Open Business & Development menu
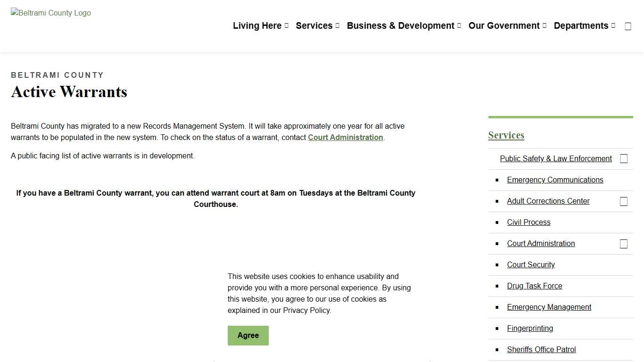 point(404,26)
